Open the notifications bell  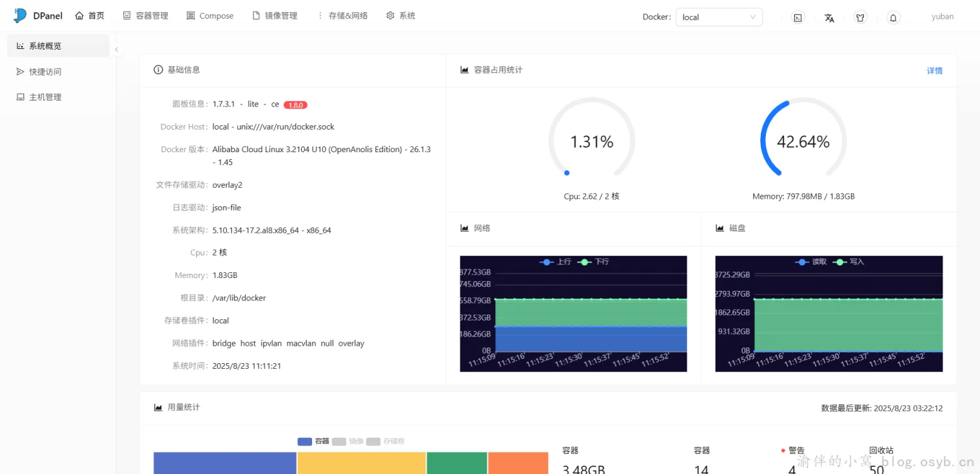click(892, 17)
